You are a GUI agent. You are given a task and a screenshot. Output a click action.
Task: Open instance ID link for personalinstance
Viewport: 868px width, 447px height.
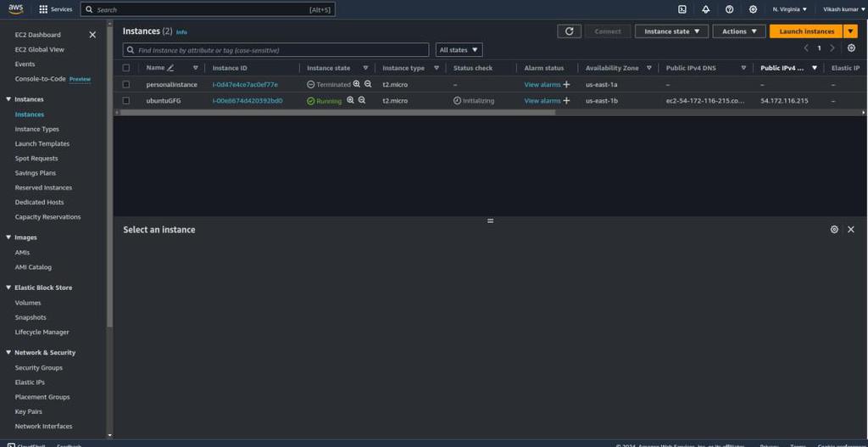point(245,85)
